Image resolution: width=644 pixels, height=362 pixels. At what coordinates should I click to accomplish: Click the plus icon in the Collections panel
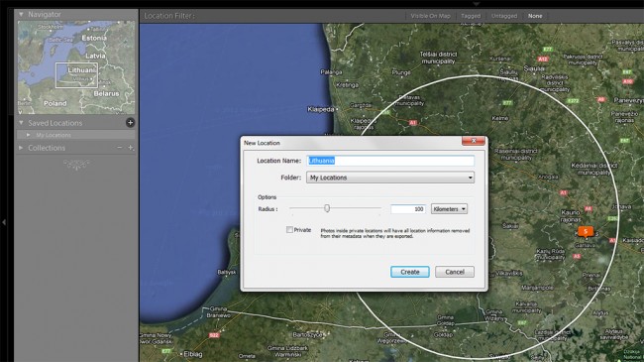pos(131,148)
